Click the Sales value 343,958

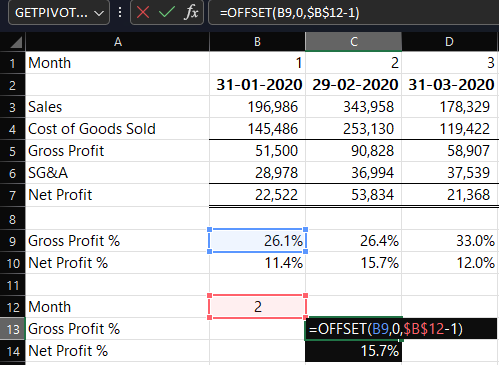point(353,107)
